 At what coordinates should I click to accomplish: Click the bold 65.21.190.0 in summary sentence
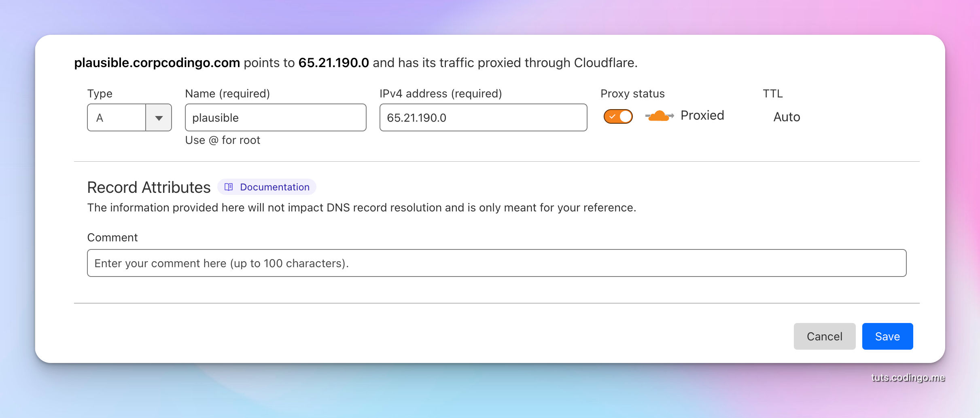point(333,63)
